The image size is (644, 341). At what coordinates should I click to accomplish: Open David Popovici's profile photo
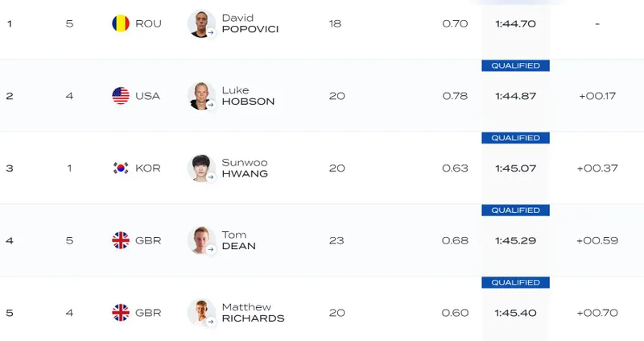pyautogui.click(x=200, y=23)
